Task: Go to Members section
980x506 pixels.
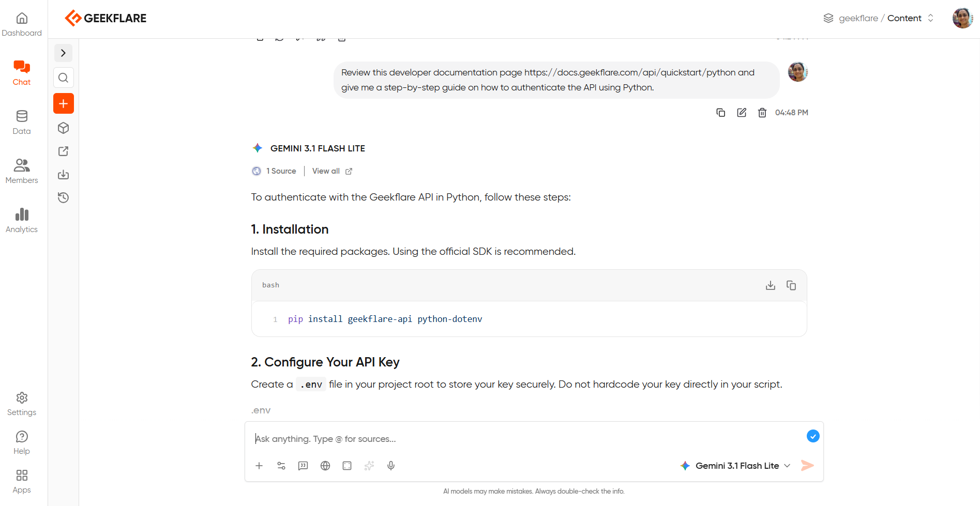Action: pos(22,172)
